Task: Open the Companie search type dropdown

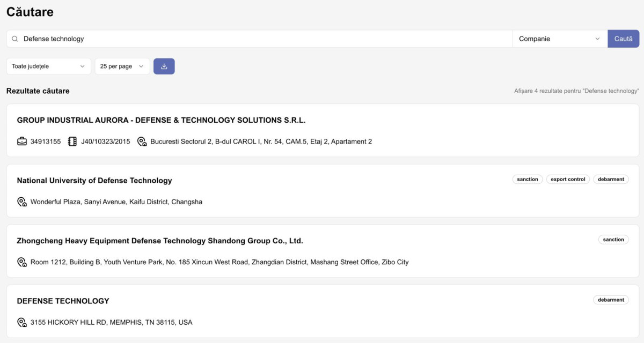Action: point(559,39)
